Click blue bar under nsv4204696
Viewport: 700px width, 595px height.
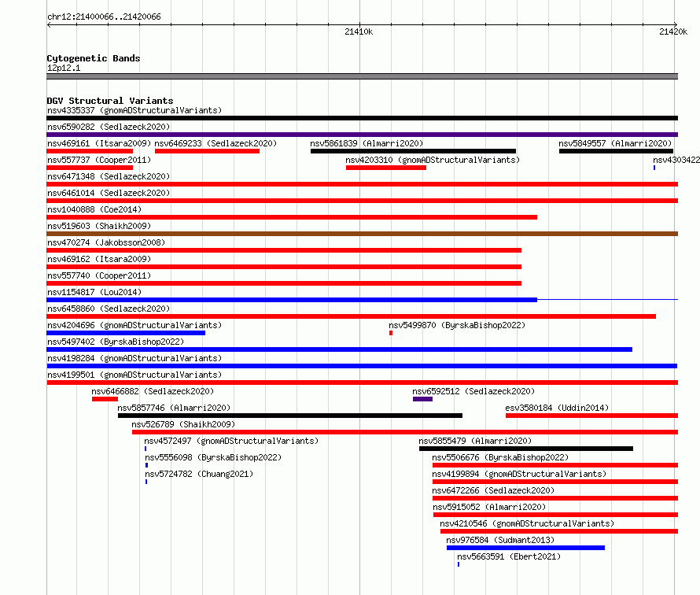pos(126,333)
